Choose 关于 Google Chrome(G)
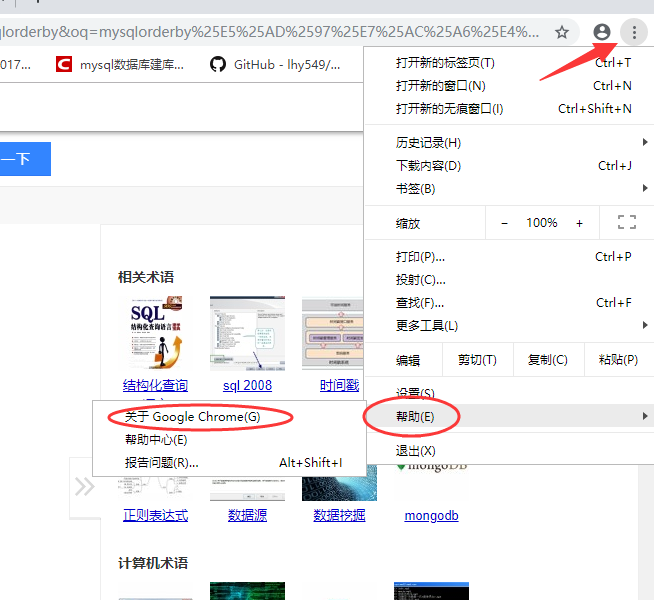 click(229, 417)
